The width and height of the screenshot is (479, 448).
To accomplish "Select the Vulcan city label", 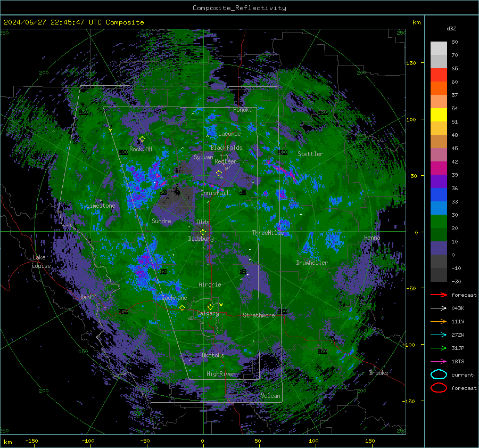I will tap(270, 396).
